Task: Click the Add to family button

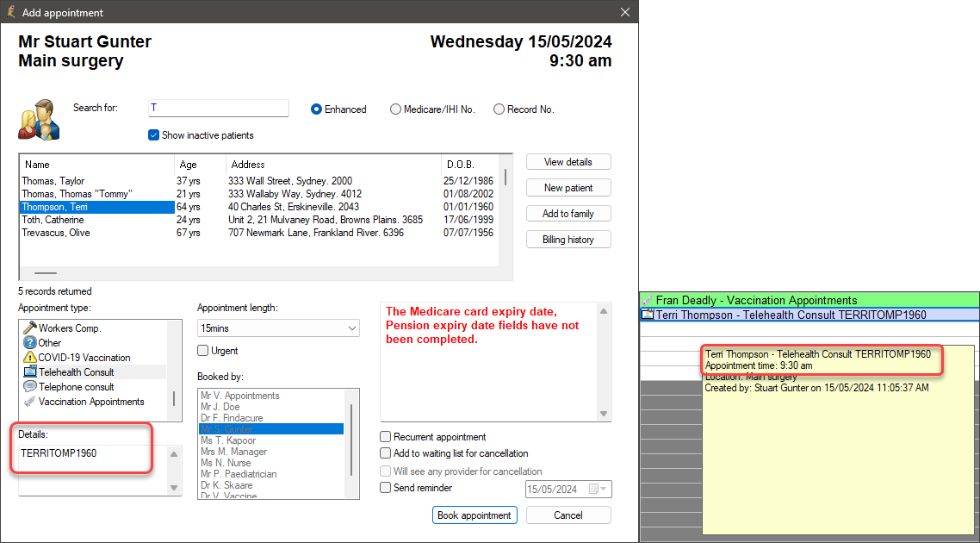Action: pos(568,214)
